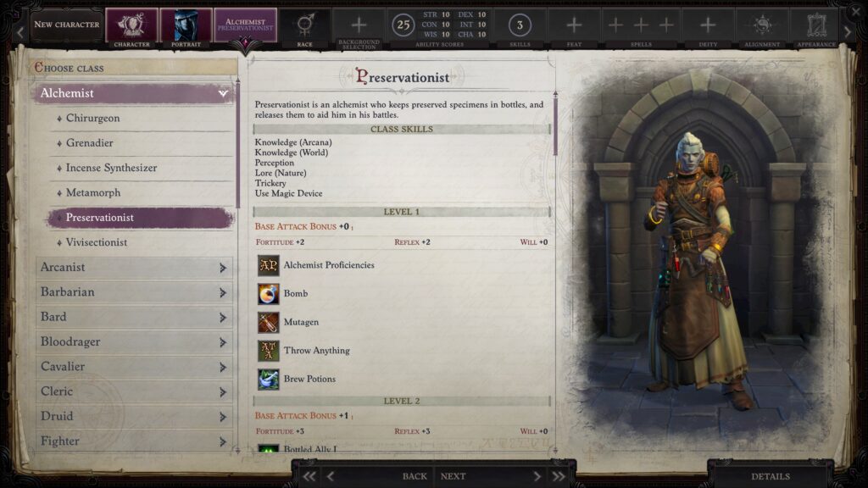Open the Alchemist Preservationist class tab

click(x=245, y=25)
